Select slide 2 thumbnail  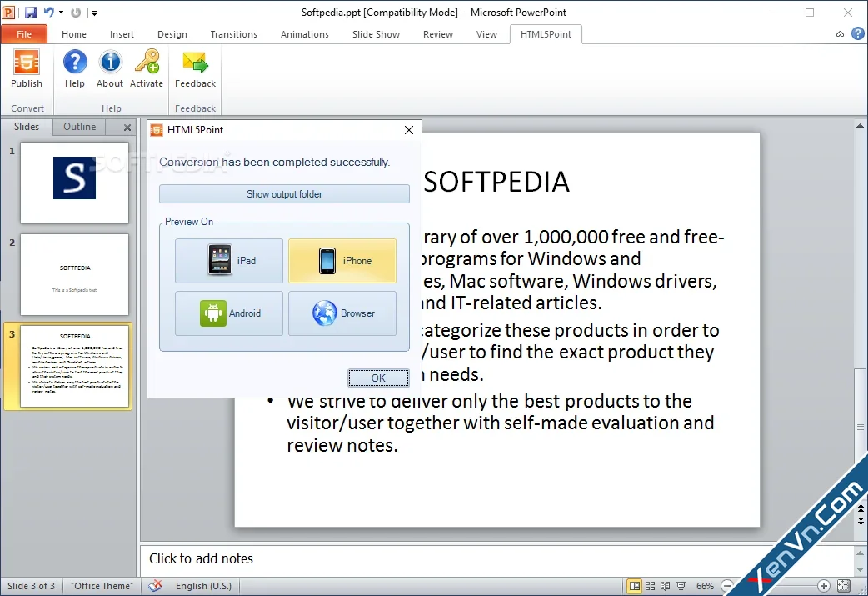point(74,275)
